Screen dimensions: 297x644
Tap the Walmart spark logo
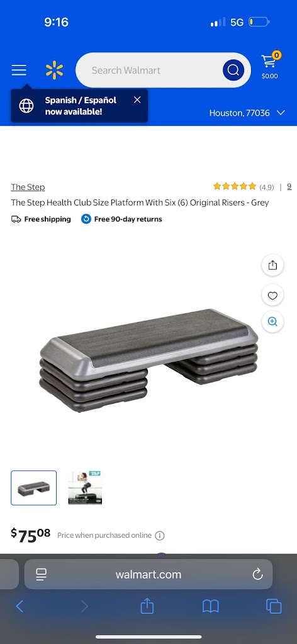[x=55, y=70]
